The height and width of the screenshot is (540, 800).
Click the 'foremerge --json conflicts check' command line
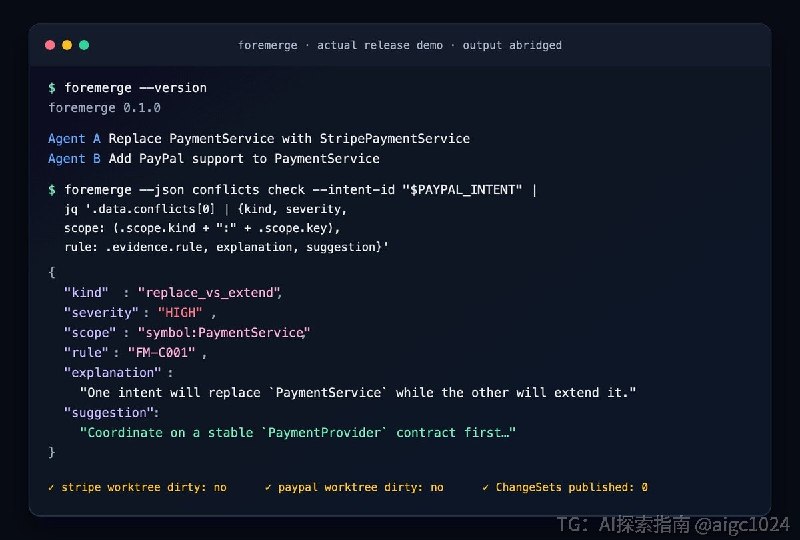(292, 190)
